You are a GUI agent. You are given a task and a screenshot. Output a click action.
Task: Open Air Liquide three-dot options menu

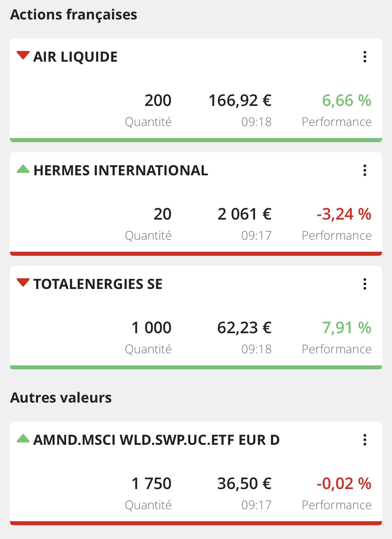coord(365,57)
